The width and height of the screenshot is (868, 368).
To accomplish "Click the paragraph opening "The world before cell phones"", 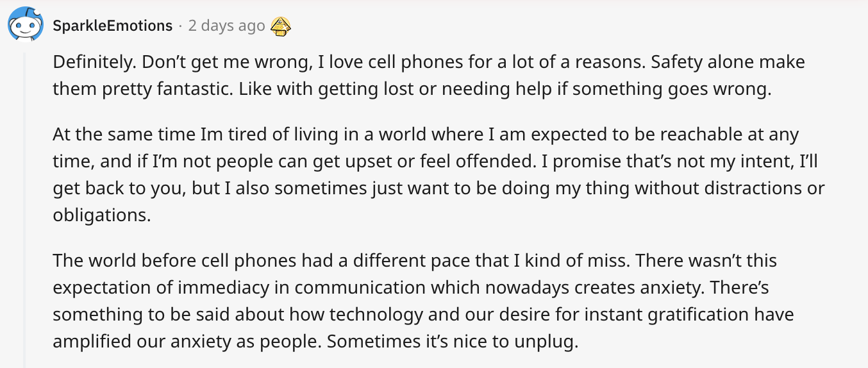I will click(x=423, y=301).
